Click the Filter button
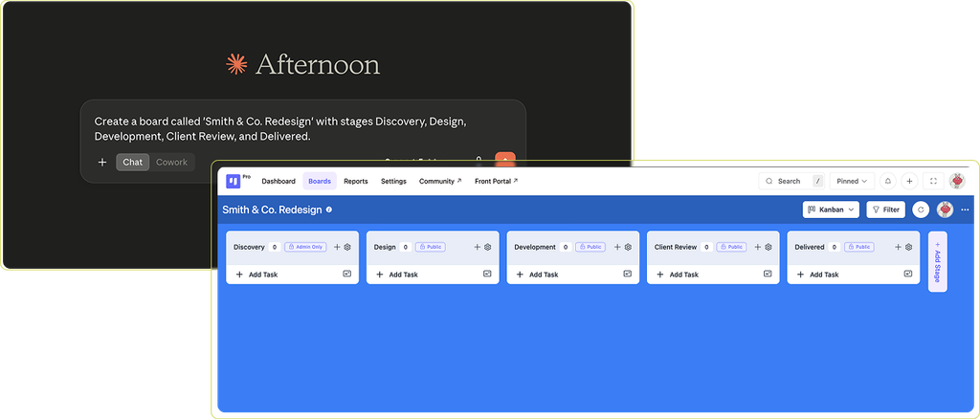980x419 pixels. 885,209
